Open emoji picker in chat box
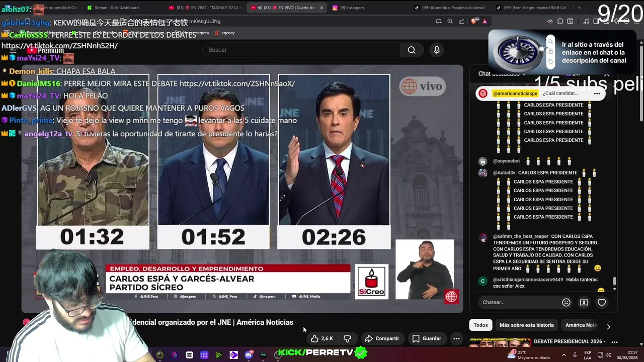 566,302
